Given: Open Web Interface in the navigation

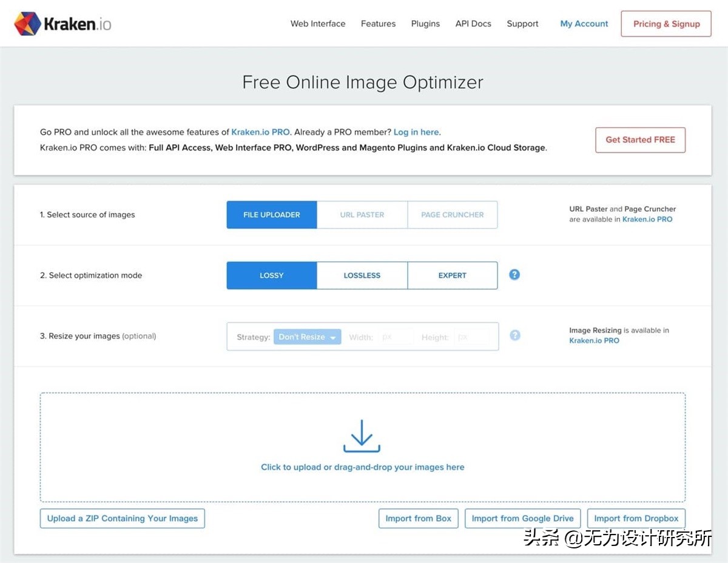Looking at the screenshot, I should point(318,24).
